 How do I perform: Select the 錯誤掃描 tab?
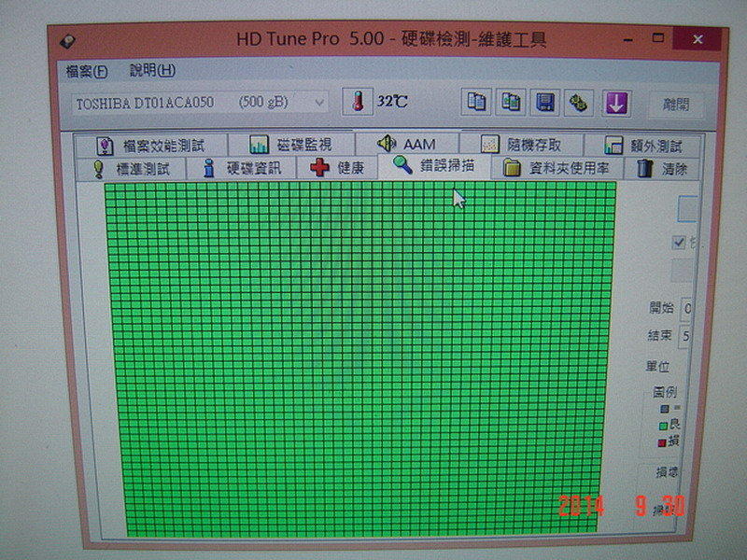434,166
